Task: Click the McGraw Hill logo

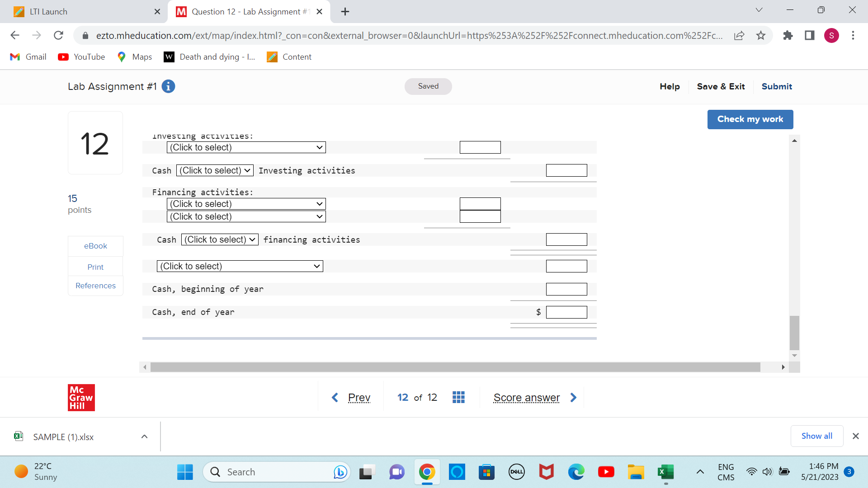Action: (81, 397)
